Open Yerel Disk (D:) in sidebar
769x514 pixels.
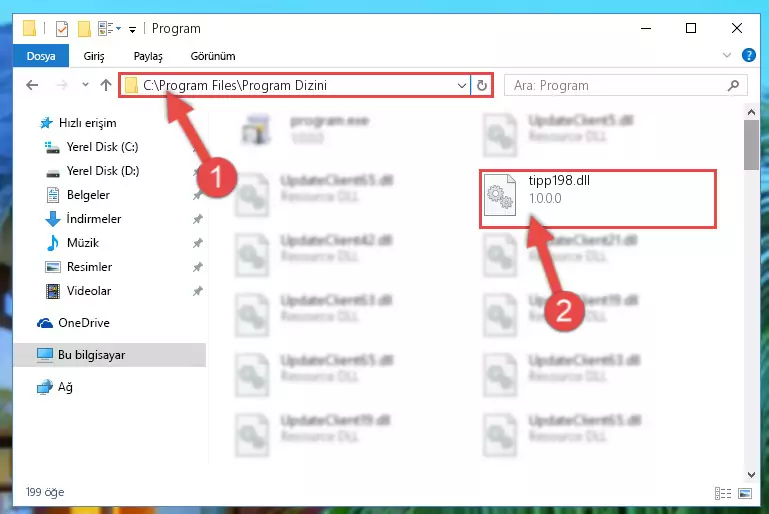tap(102, 171)
